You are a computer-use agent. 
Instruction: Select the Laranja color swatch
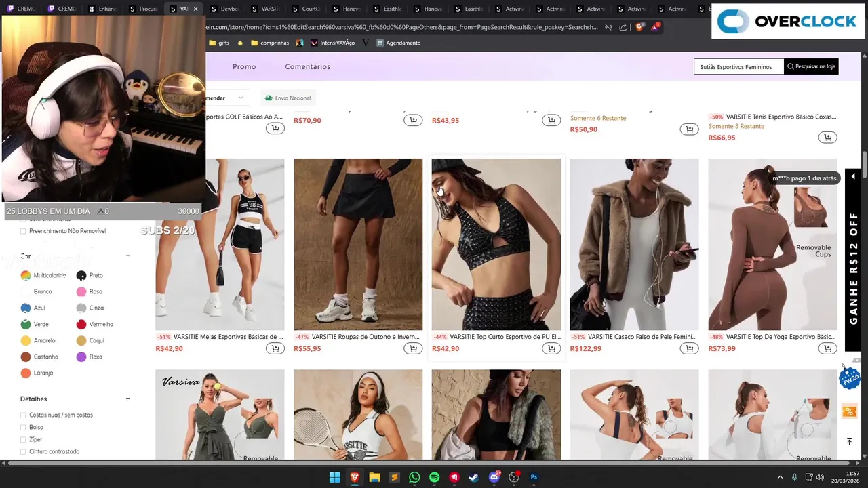tap(26, 373)
